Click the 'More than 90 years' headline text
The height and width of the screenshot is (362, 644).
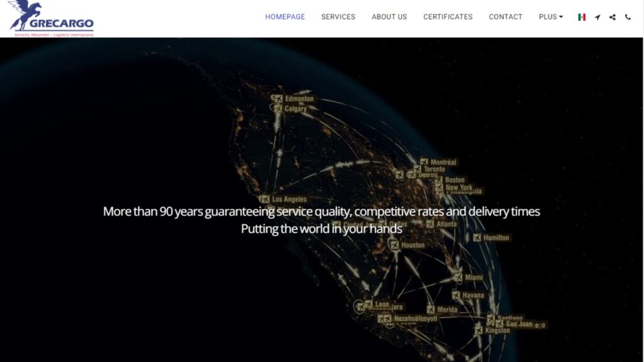pos(321,211)
